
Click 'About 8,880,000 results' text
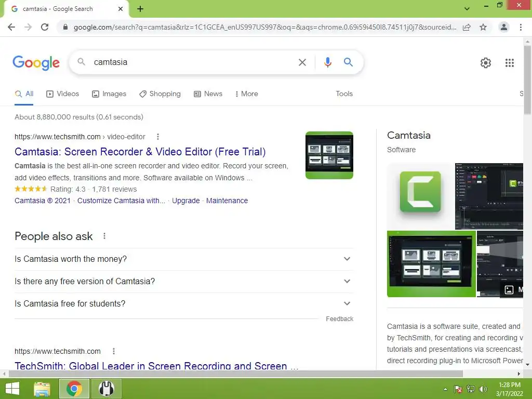click(x=79, y=117)
